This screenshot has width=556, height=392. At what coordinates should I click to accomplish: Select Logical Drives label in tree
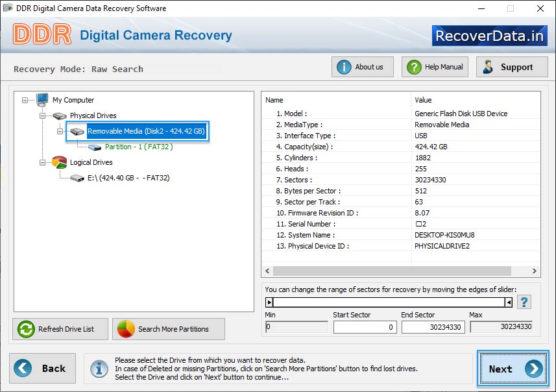91,162
